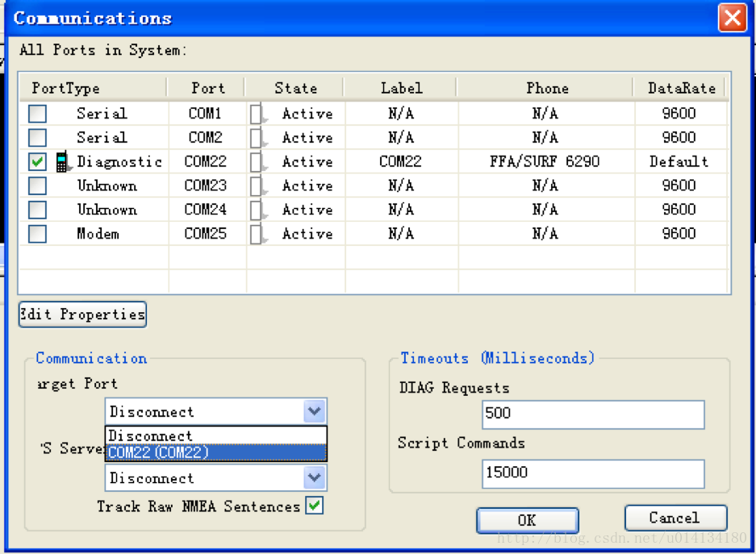The height and width of the screenshot is (554, 756).
Task: Uncheck the Diagnostic COM22 checkbox
Action: pos(38,162)
